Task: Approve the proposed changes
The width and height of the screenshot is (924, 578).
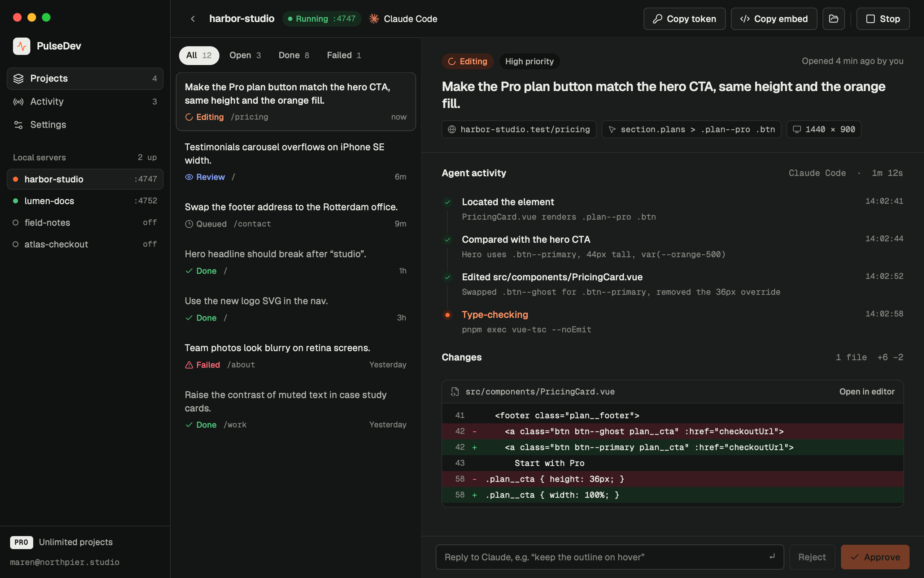Action: click(x=875, y=557)
